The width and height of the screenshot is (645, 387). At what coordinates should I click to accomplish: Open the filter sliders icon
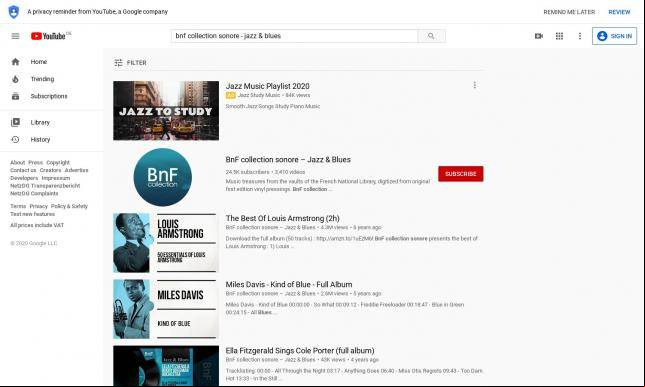118,63
